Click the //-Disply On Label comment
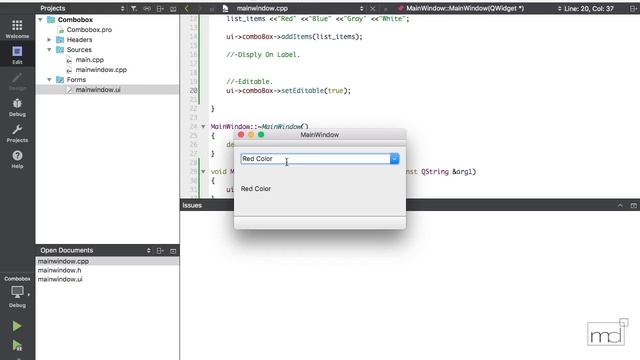The height and width of the screenshot is (360, 640). [263, 55]
